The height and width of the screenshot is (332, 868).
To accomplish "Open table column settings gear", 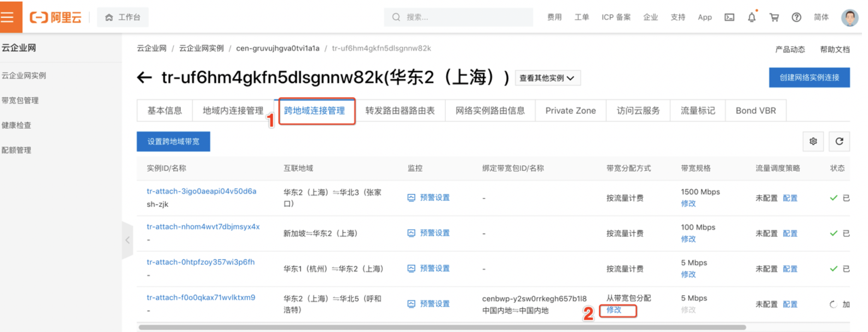I will tap(813, 141).
